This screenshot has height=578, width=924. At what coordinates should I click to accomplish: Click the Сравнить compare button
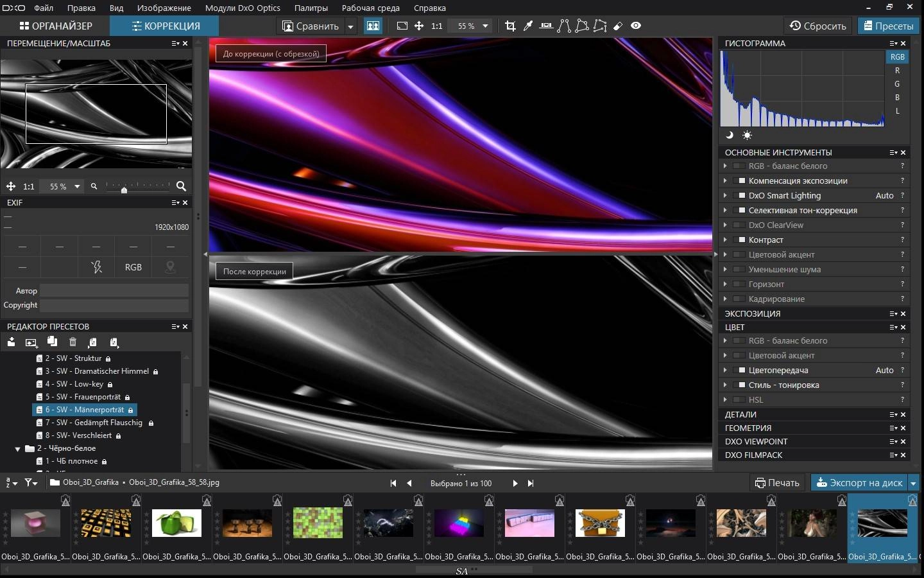point(311,26)
